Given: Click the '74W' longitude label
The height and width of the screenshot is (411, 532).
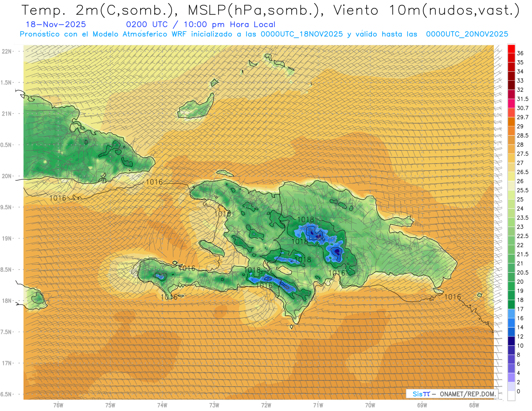Looking at the screenshot, I should point(162,405).
